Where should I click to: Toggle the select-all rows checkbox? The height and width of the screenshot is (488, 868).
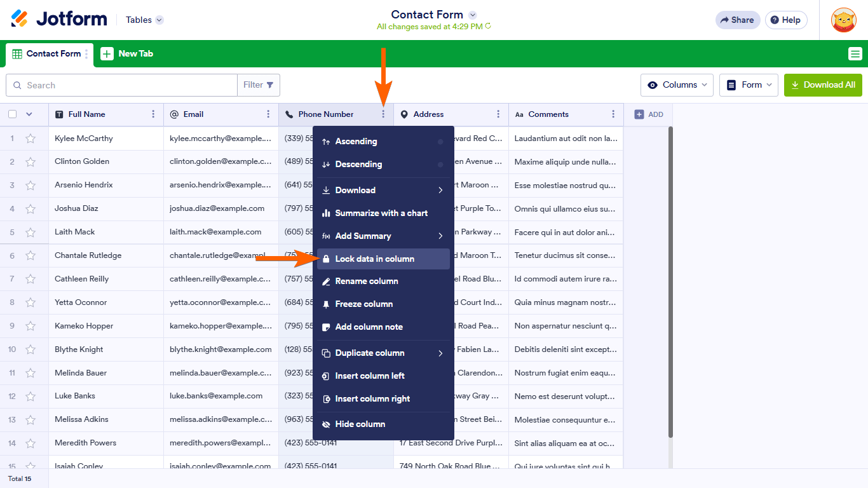[x=13, y=114]
